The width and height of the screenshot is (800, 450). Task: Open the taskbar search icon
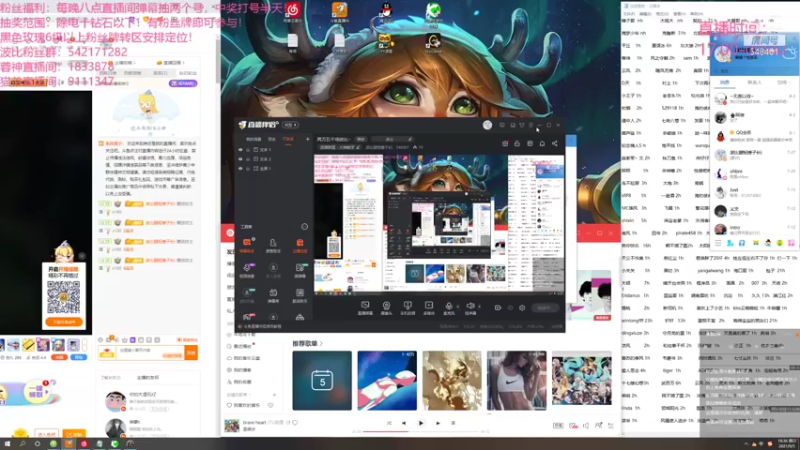point(22,444)
